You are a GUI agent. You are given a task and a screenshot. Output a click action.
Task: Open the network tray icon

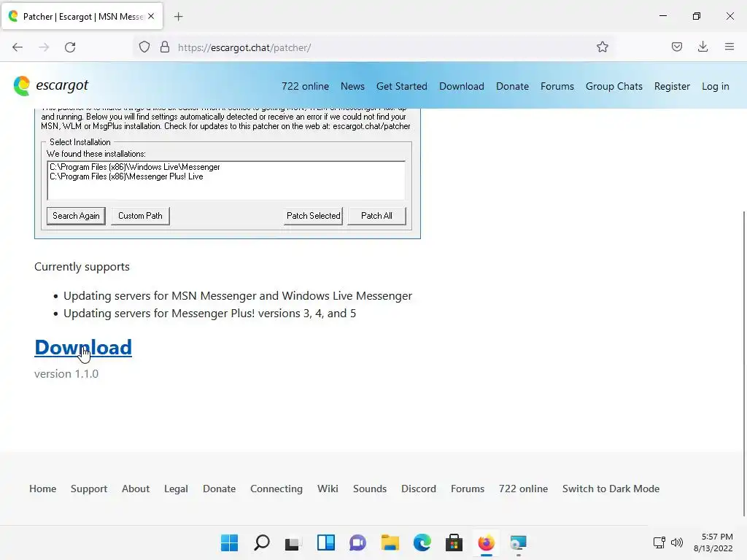pos(659,542)
